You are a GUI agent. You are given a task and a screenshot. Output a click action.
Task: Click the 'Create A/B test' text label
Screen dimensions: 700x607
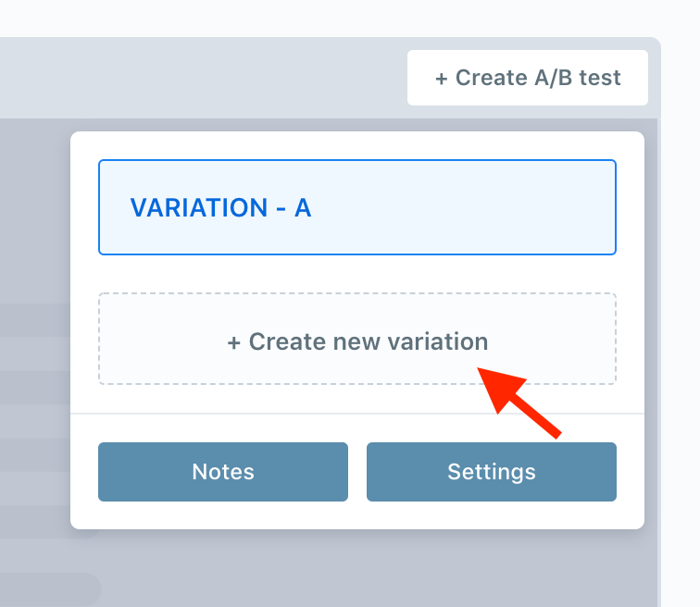(x=538, y=78)
